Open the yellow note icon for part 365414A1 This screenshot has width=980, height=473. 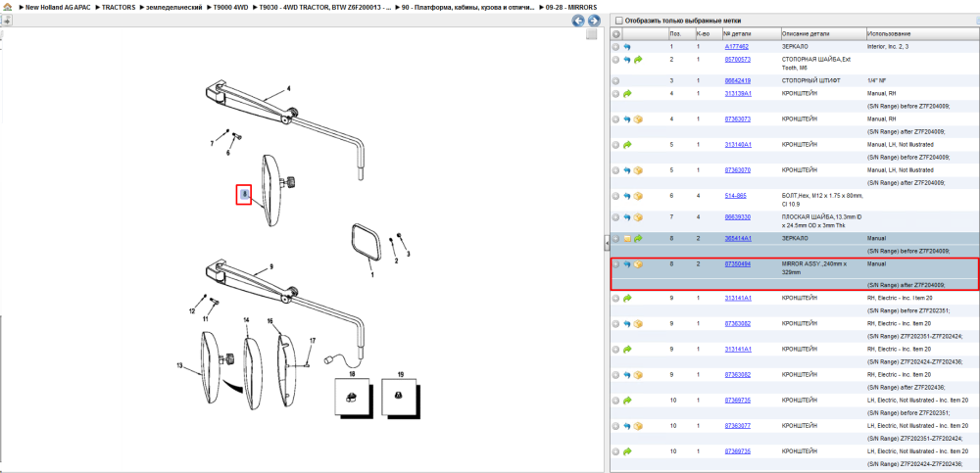[627, 239]
